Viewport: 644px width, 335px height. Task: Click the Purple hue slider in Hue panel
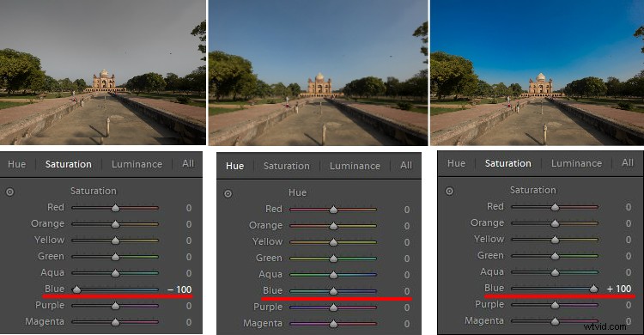pos(333,308)
